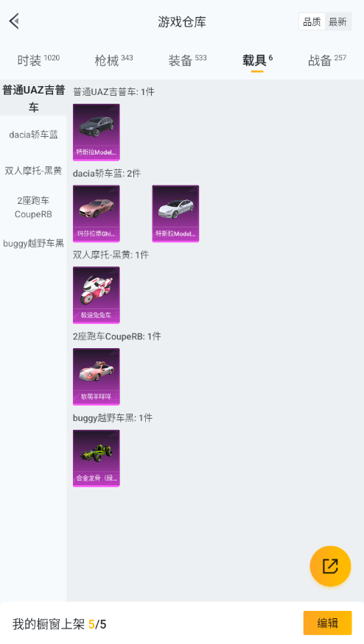Screen dimensions: 364x644
Task: Click the 编辑 button
Action: [x=327, y=623]
